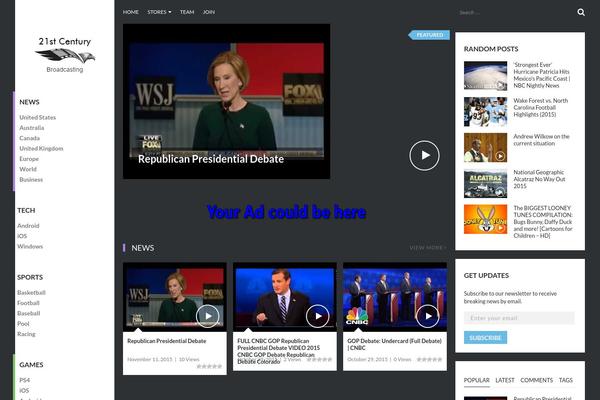The width and height of the screenshot is (600, 400).
Task: Open the Alcatraz documentary thumbnail
Action: pyautogui.click(x=485, y=184)
